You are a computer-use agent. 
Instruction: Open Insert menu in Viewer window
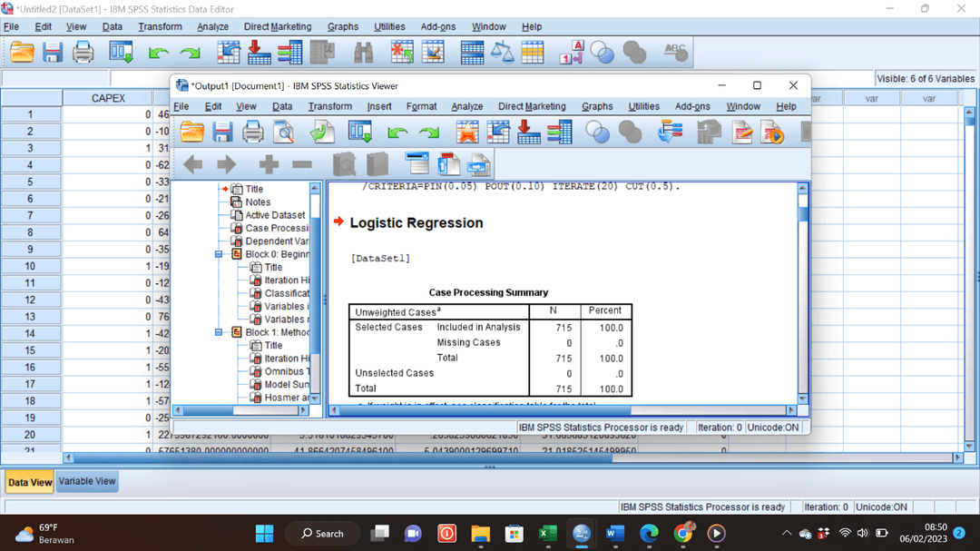click(378, 106)
